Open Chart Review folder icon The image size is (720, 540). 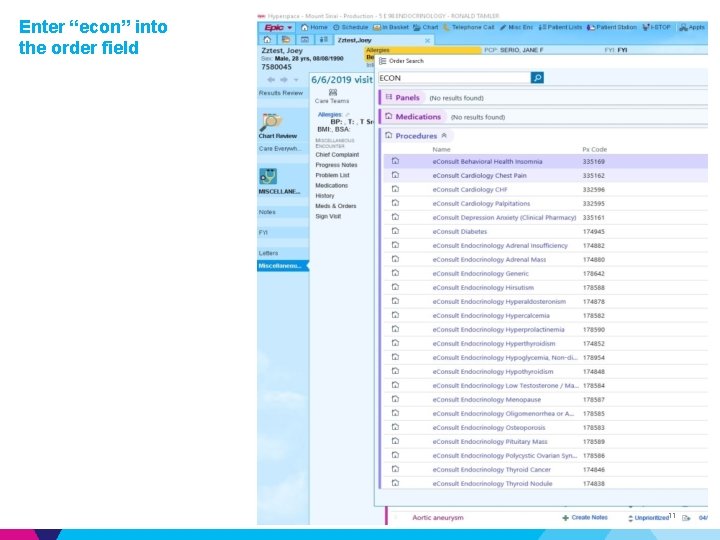coord(270,121)
